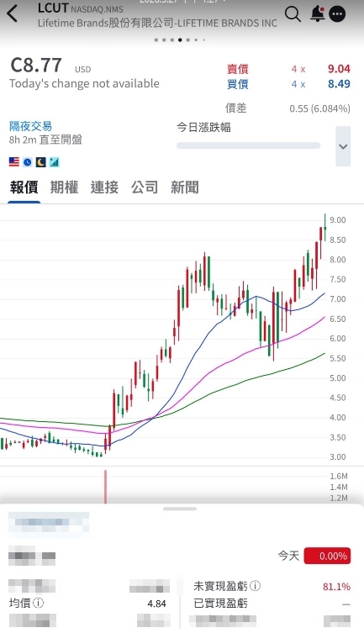Image resolution: width=364 pixels, height=633 pixels.
Task: Expand the details chevron dropdown
Action: point(343,146)
